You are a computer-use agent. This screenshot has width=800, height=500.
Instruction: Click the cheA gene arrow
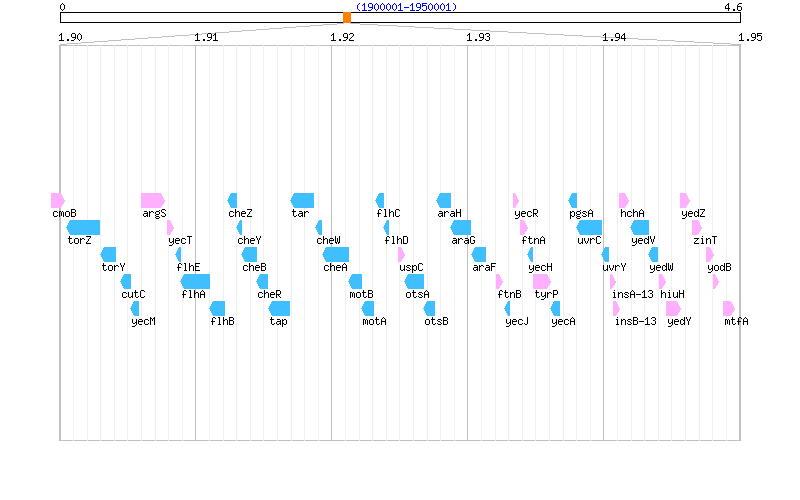click(335, 254)
